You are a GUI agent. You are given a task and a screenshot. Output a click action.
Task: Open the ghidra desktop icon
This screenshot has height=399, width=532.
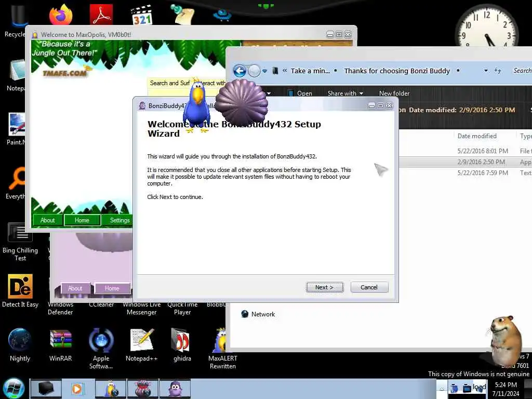[182, 345]
